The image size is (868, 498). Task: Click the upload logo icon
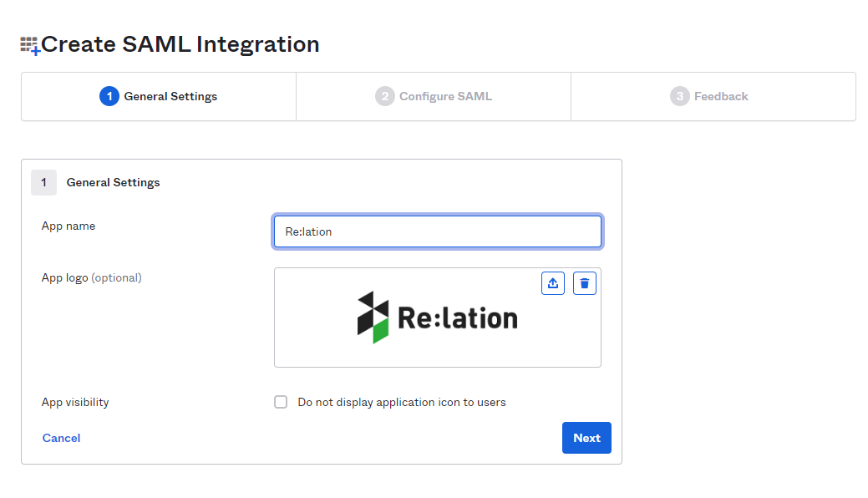coord(552,283)
